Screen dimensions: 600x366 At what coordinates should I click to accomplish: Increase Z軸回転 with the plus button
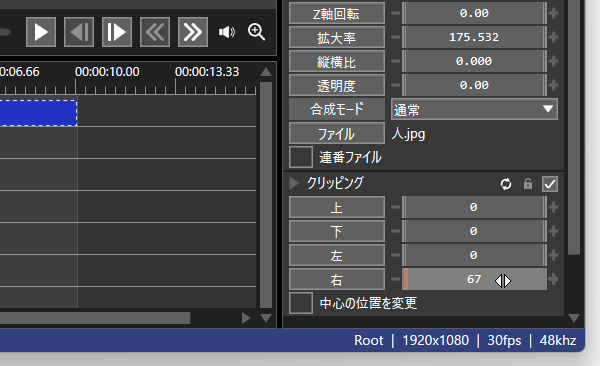coord(553,13)
